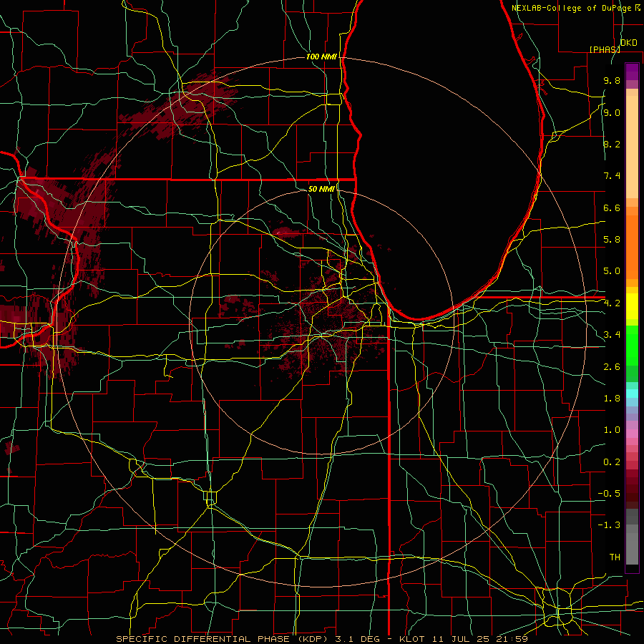Click the "[PHAS]" legend label

[605, 49]
